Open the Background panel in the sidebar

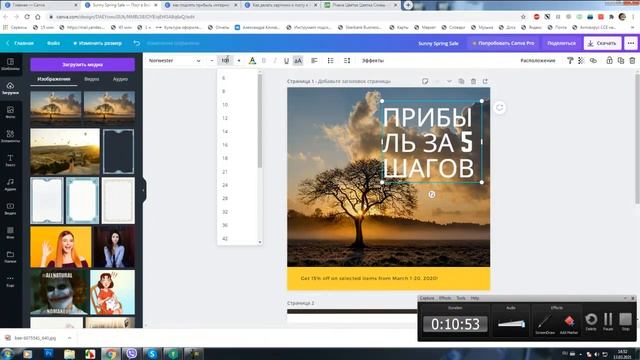click(10, 232)
